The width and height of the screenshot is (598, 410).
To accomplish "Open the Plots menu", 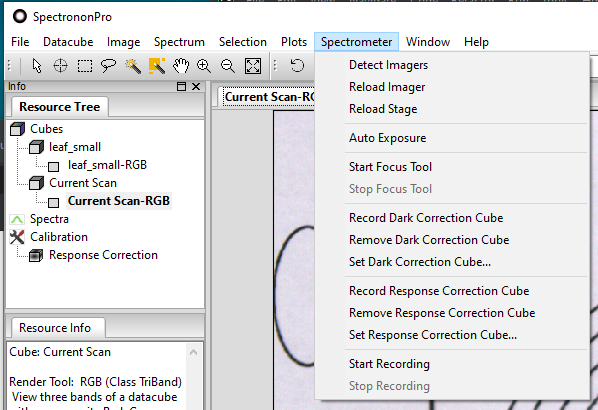I will point(294,42).
